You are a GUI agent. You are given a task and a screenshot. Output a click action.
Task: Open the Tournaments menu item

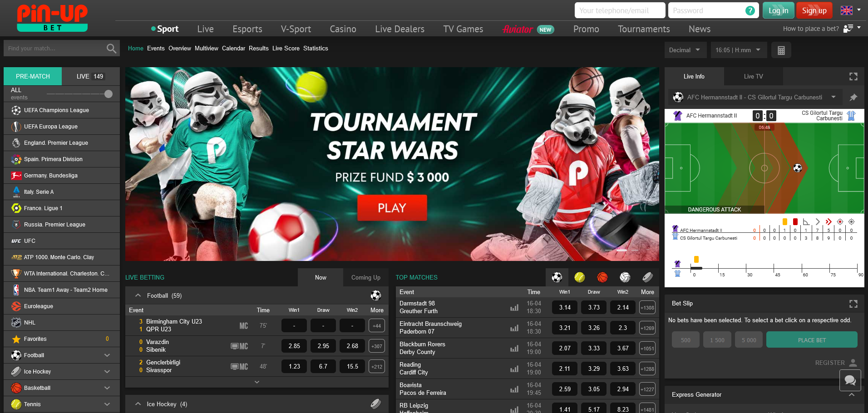pos(644,29)
